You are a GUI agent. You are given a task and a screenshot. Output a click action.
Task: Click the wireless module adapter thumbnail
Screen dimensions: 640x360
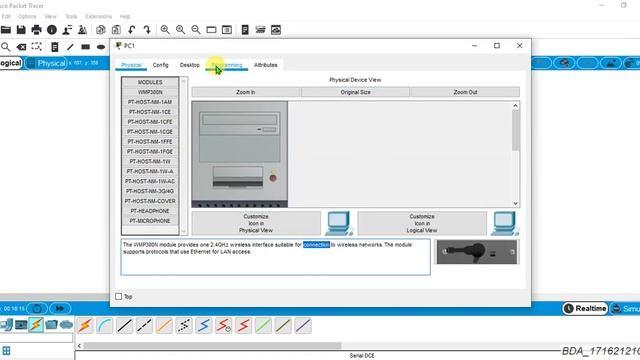pos(477,252)
